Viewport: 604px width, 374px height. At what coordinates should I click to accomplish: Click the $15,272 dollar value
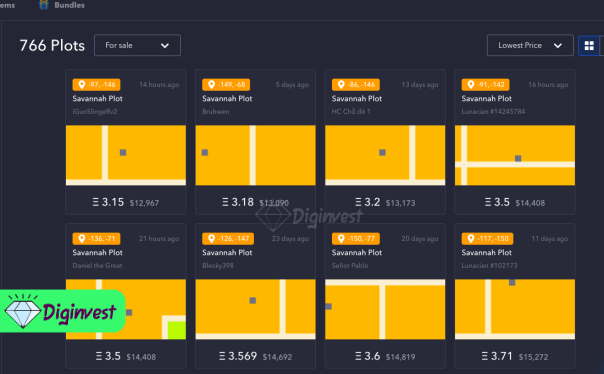tap(534, 357)
